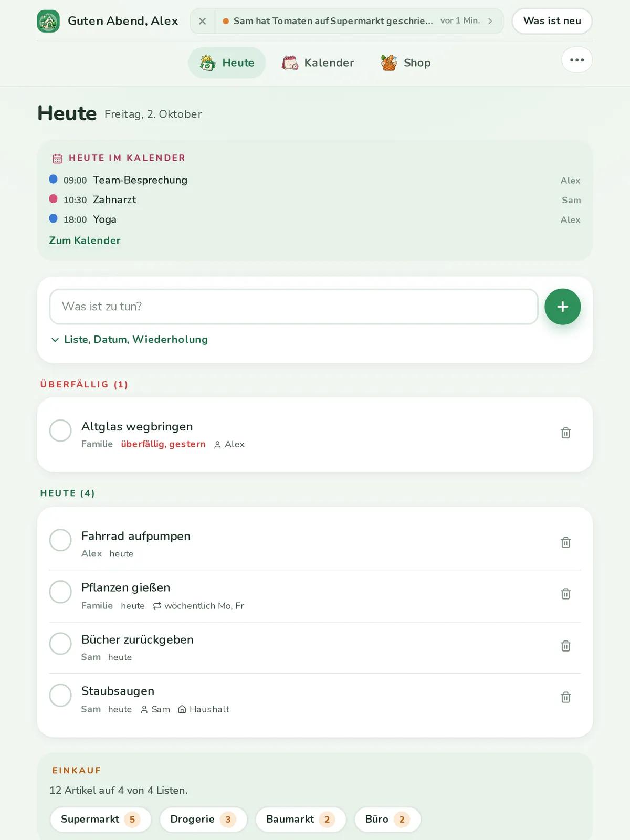Open the three-dot more menu
This screenshot has width=630, height=840.
tap(577, 60)
